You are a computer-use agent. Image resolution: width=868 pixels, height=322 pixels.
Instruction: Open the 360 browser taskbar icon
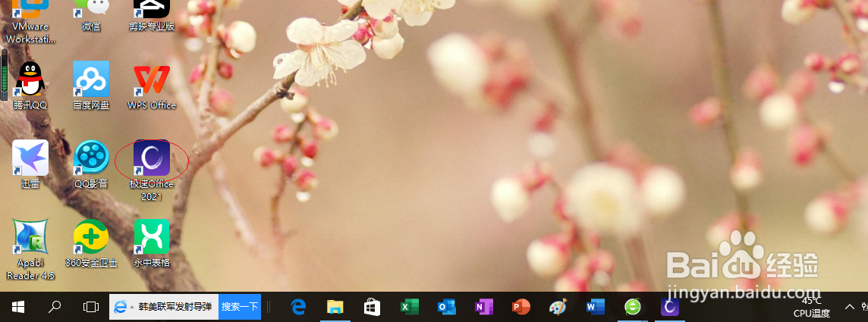(632, 307)
